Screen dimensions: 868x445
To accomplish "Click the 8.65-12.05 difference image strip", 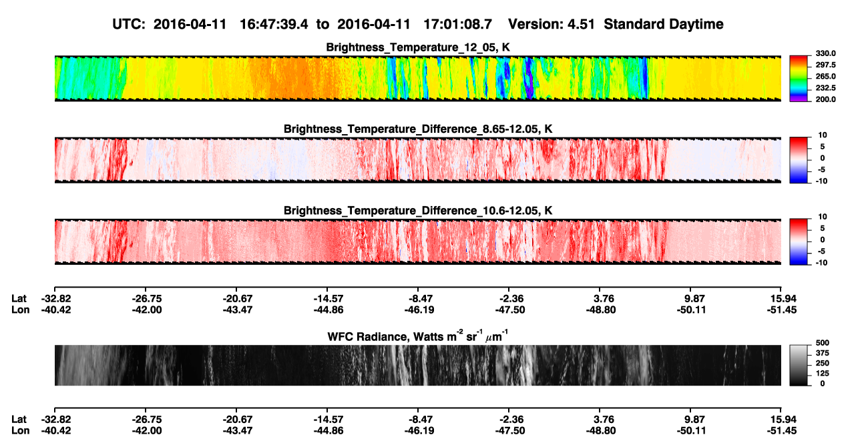I will click(x=417, y=159).
